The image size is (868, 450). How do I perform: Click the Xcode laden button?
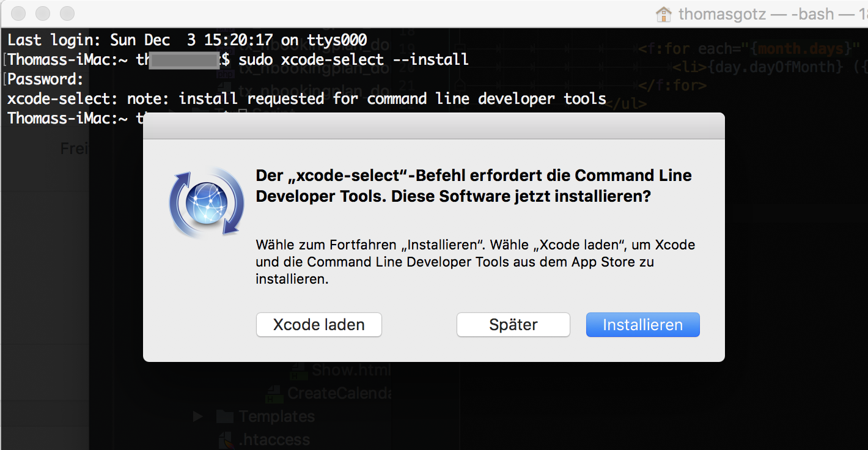pyautogui.click(x=319, y=325)
